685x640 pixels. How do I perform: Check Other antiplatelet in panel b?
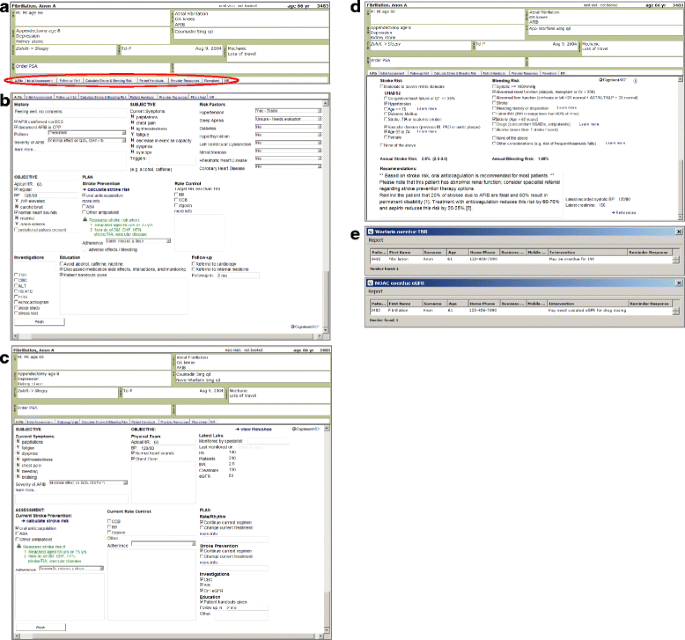(84, 212)
